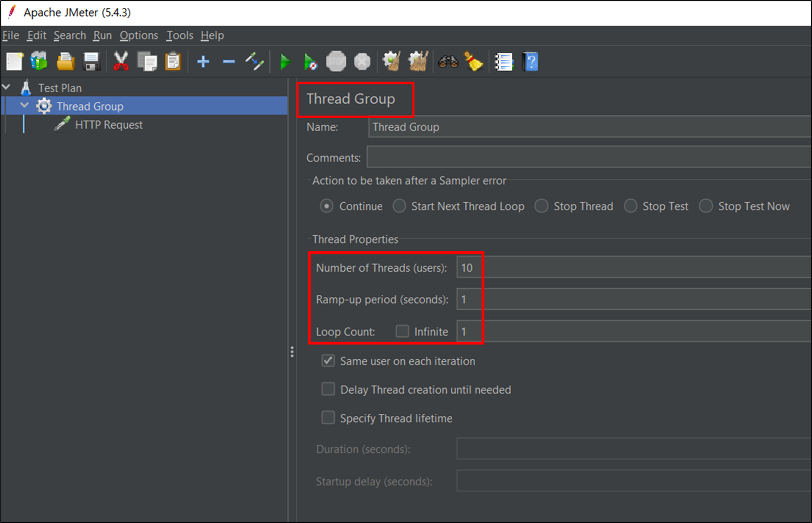The width and height of the screenshot is (812, 523).
Task: Open the Run menu
Action: click(x=102, y=36)
